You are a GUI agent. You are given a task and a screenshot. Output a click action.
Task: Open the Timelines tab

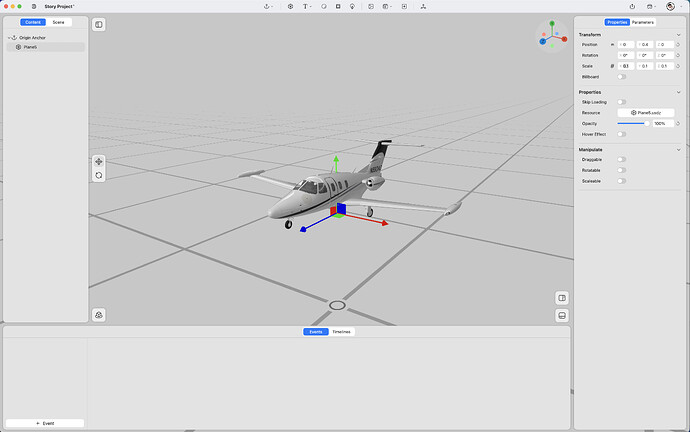click(x=342, y=331)
